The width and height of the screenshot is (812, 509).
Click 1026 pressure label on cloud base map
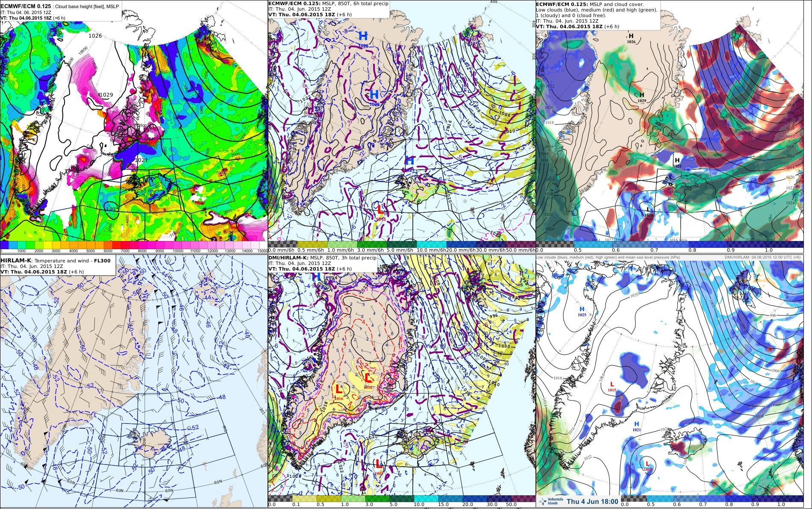coord(95,35)
